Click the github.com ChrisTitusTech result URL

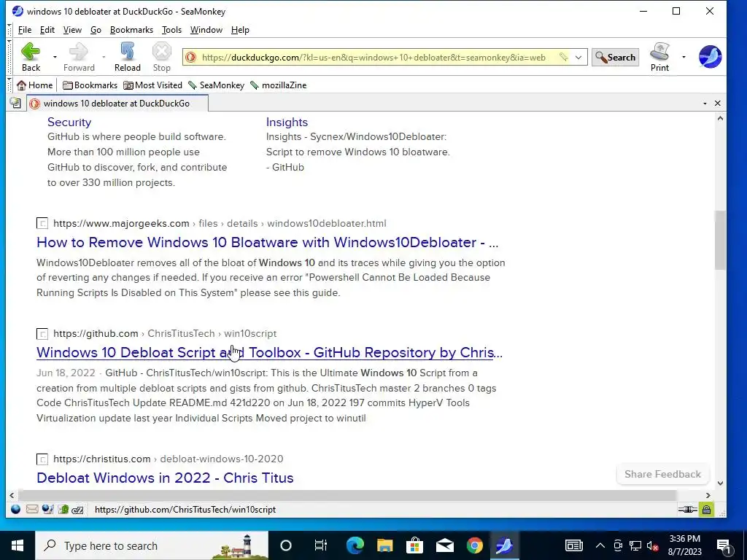(x=165, y=333)
